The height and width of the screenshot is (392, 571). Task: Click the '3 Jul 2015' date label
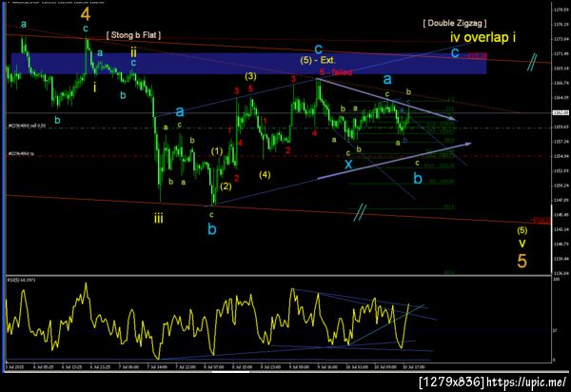tap(15, 367)
